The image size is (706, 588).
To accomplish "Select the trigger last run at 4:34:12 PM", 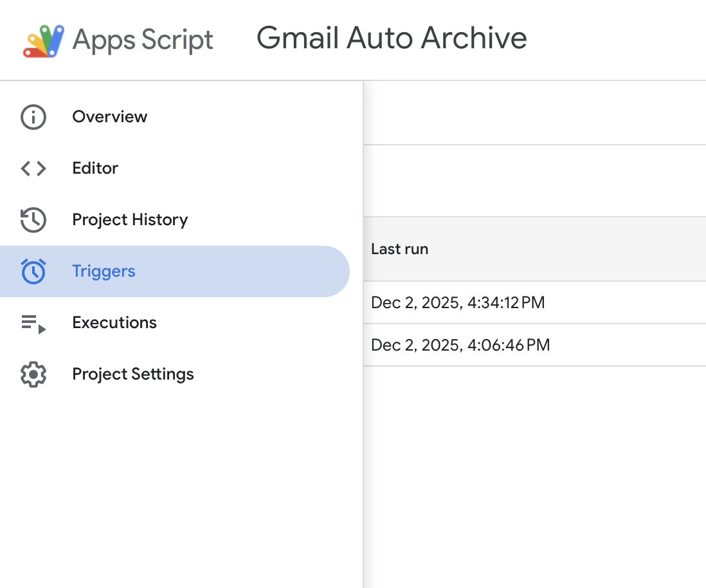I will pos(458,302).
